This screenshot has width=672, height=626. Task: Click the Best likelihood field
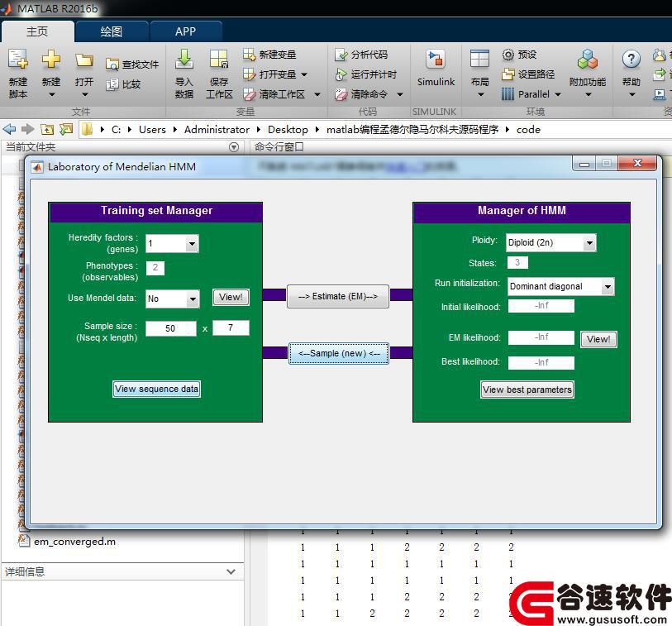click(541, 363)
